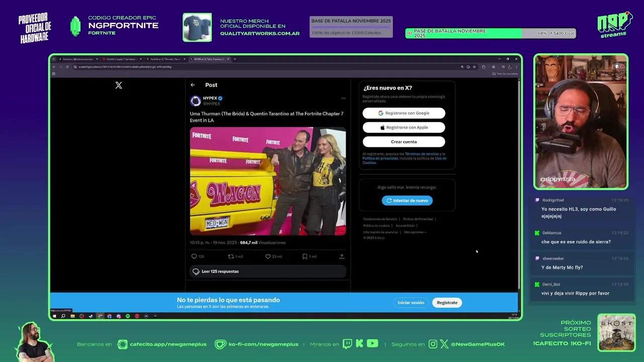Click Registrarse con Apple button
The width and height of the screenshot is (644, 362).
(x=404, y=128)
